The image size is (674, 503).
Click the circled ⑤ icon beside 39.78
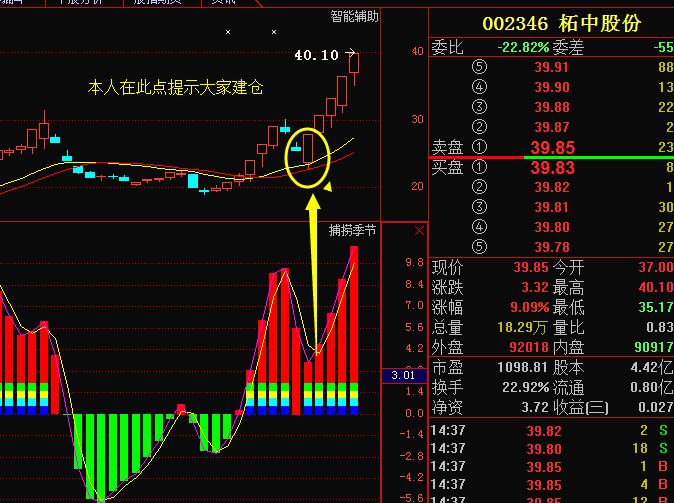tap(479, 247)
